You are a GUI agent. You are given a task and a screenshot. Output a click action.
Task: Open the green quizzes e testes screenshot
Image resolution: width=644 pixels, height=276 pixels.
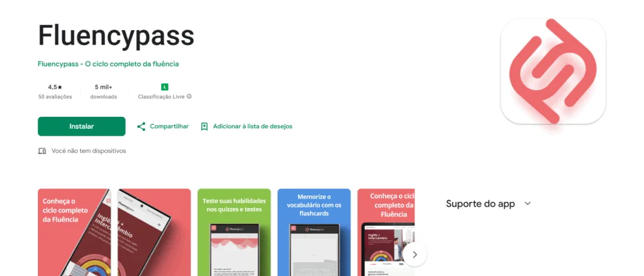[234, 233]
